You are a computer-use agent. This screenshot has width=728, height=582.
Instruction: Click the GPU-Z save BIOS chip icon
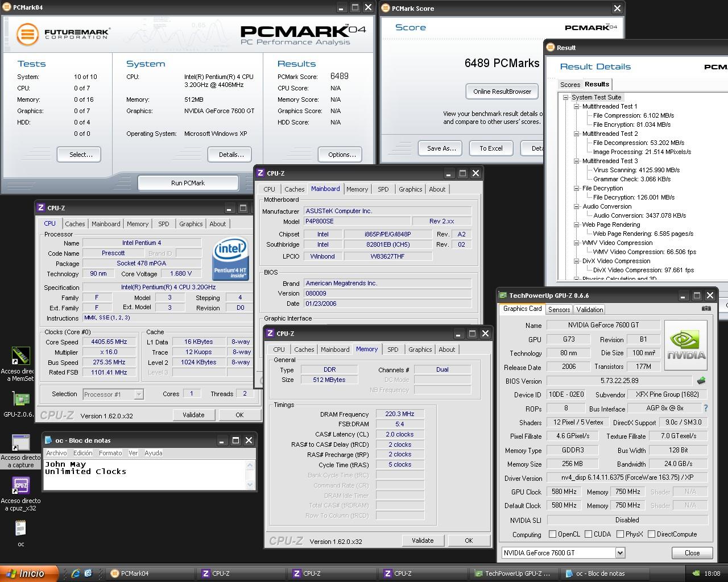[701, 381]
